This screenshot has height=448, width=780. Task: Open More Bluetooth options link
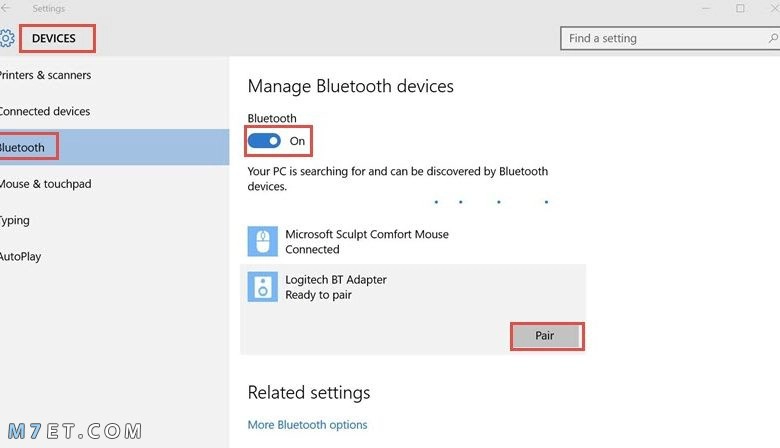pyautogui.click(x=307, y=425)
